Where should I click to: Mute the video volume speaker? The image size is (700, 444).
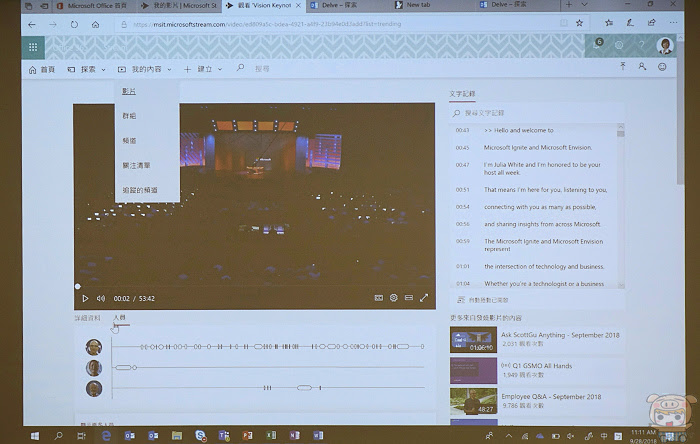tap(101, 299)
